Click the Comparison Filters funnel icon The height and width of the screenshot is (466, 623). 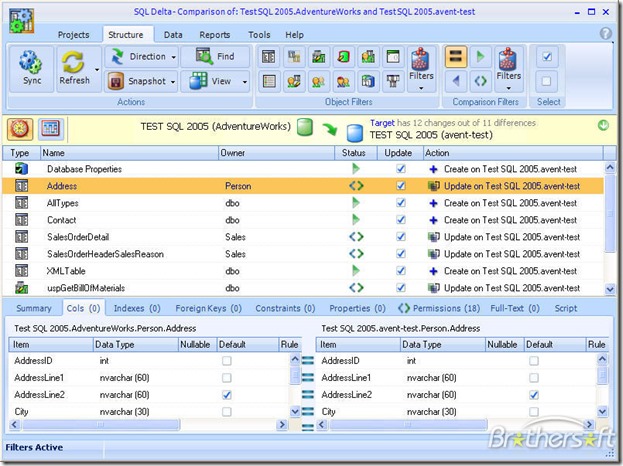click(508, 59)
